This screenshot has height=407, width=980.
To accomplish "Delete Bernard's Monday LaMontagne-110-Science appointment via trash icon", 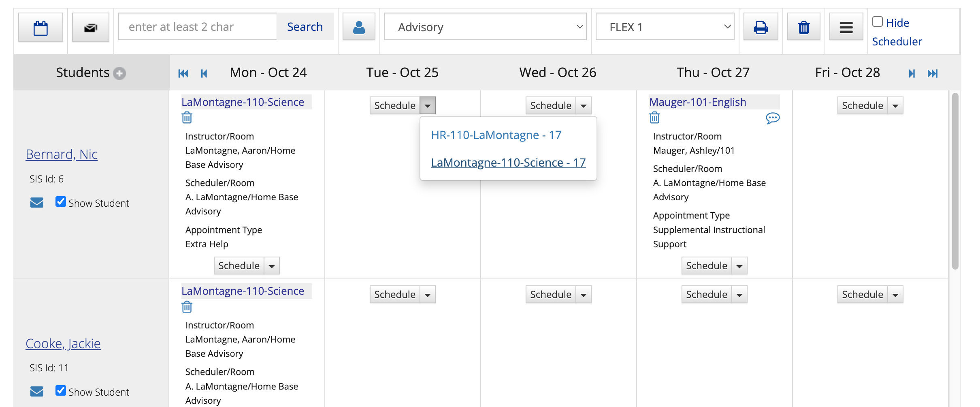I will 187,118.
